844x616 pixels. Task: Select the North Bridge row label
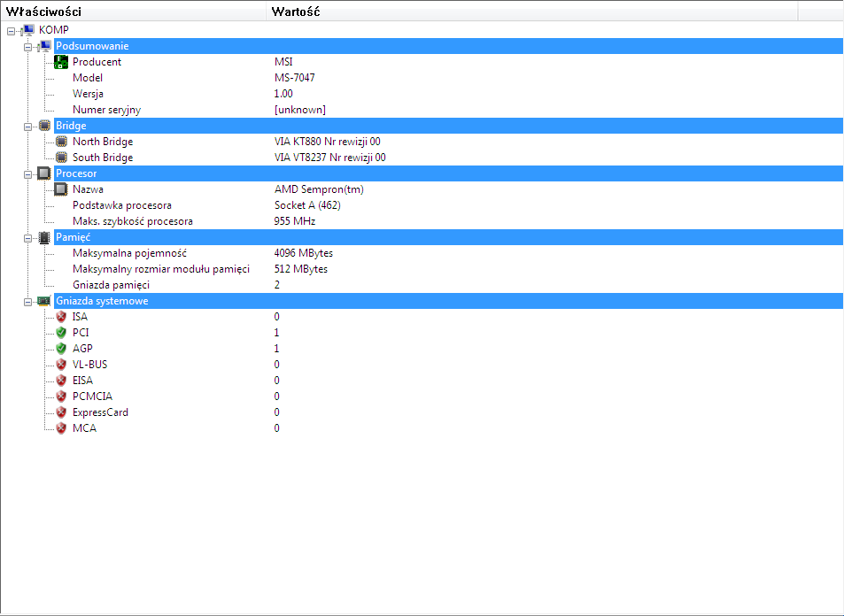[103, 142]
